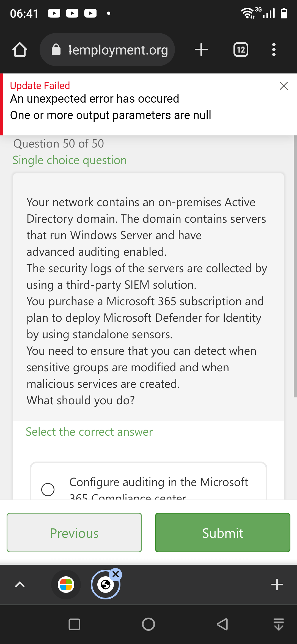Submit the selected answer

click(x=222, y=533)
